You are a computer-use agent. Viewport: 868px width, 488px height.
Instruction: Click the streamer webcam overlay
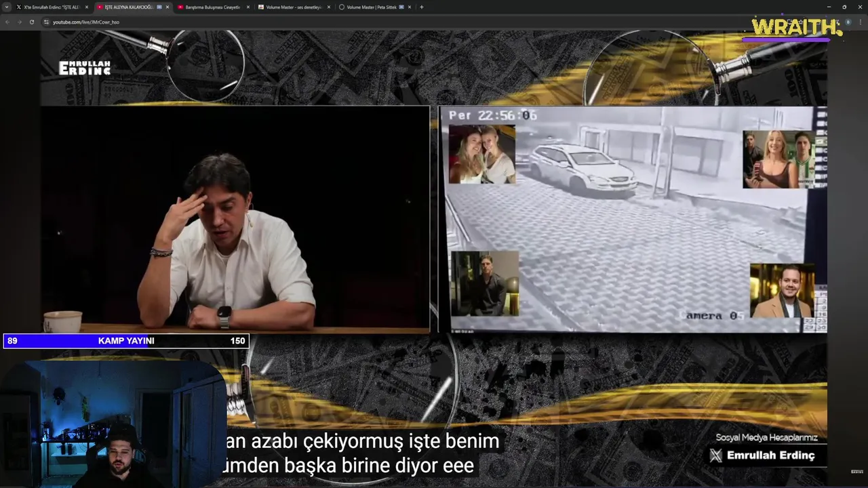pyautogui.click(x=113, y=423)
